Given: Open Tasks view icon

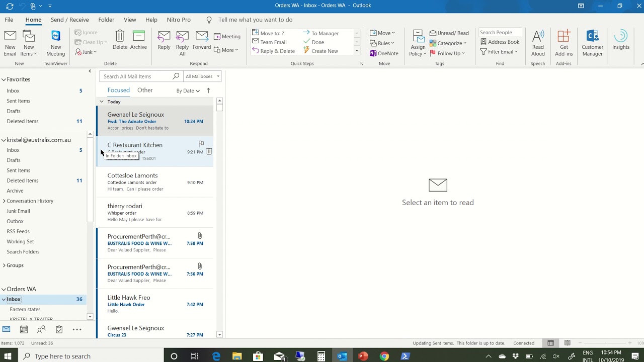Looking at the screenshot, I should 59,329.
